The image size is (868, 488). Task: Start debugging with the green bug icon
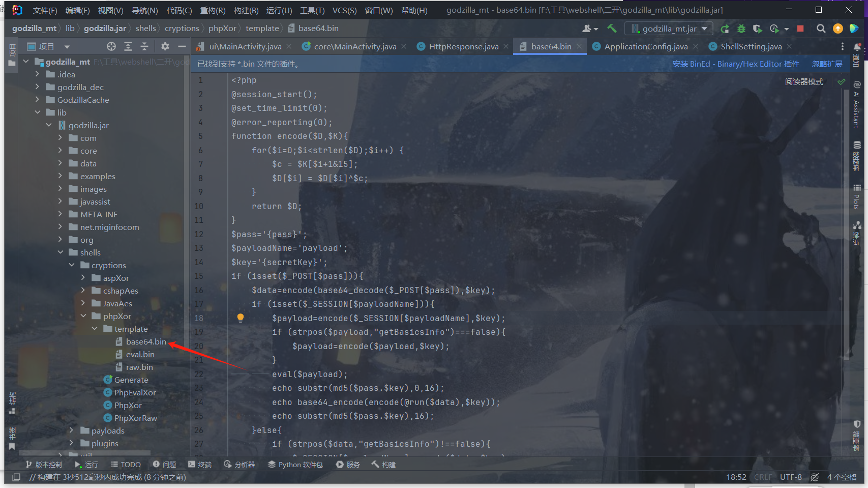click(741, 28)
